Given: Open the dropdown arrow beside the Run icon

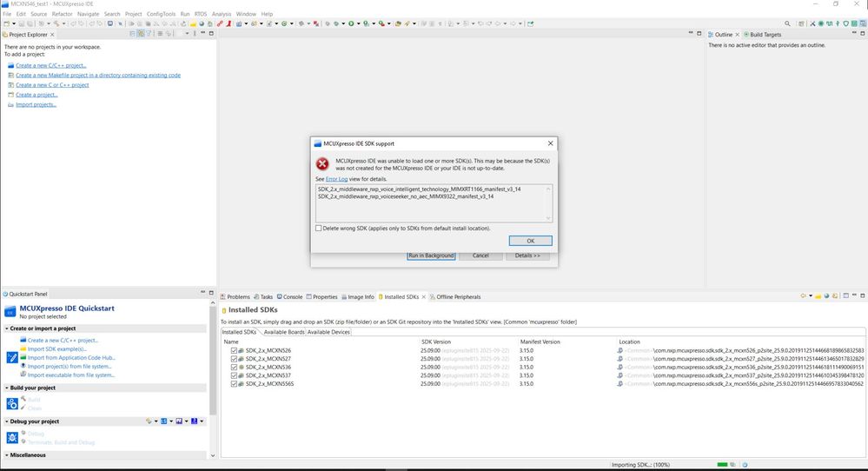Looking at the screenshot, I should pos(358,23).
